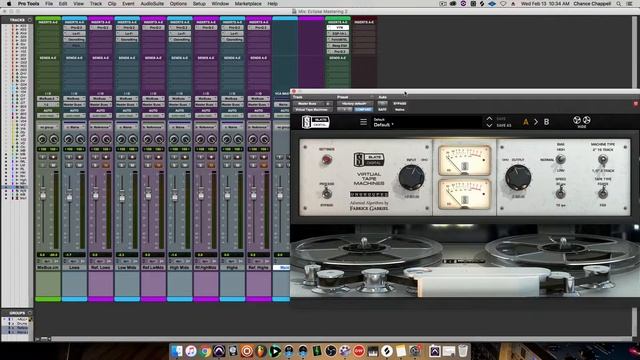Open the File menu
This screenshot has height=360, width=640.
[49, 4]
